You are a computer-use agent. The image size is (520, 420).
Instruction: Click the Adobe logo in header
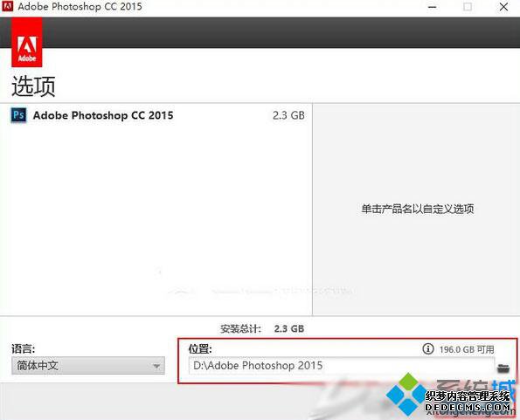tap(27, 42)
